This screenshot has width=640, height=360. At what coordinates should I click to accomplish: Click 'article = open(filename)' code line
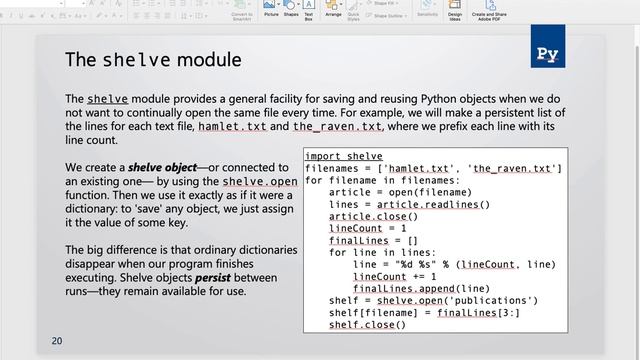(x=400, y=192)
